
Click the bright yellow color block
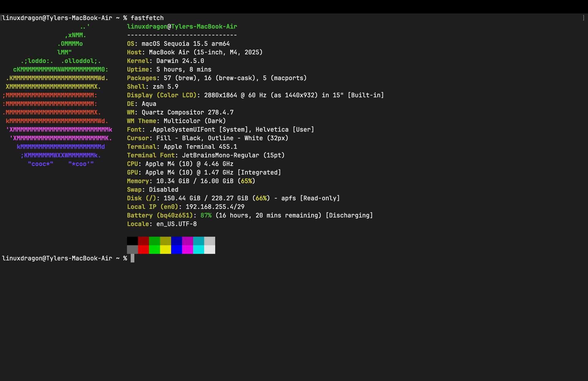pos(165,250)
